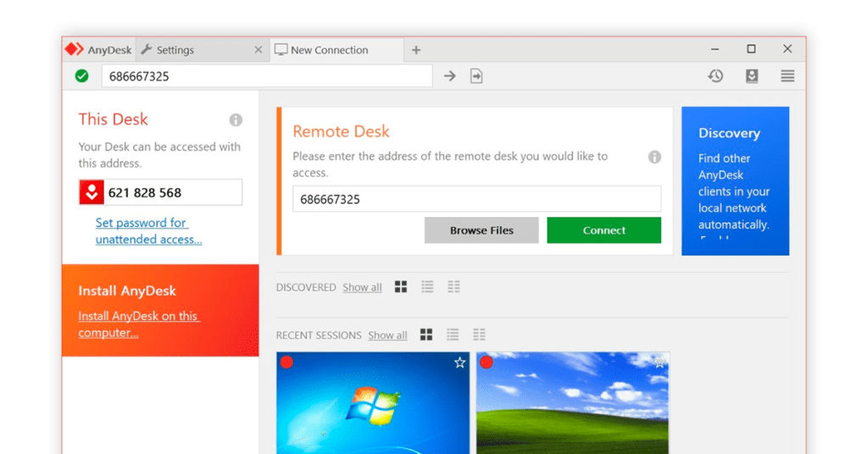868x454 pixels.
Task: Expand Discovered section with Show all
Action: tap(362, 288)
